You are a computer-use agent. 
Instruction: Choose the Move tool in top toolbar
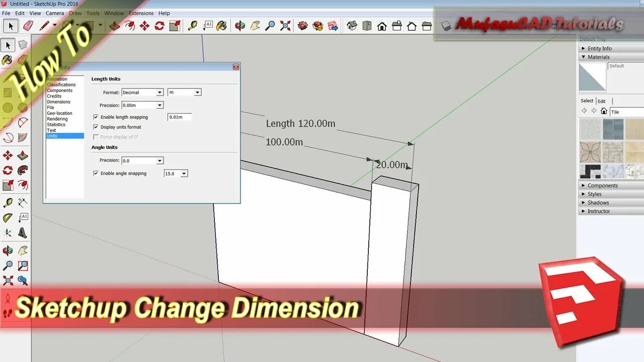(144, 26)
